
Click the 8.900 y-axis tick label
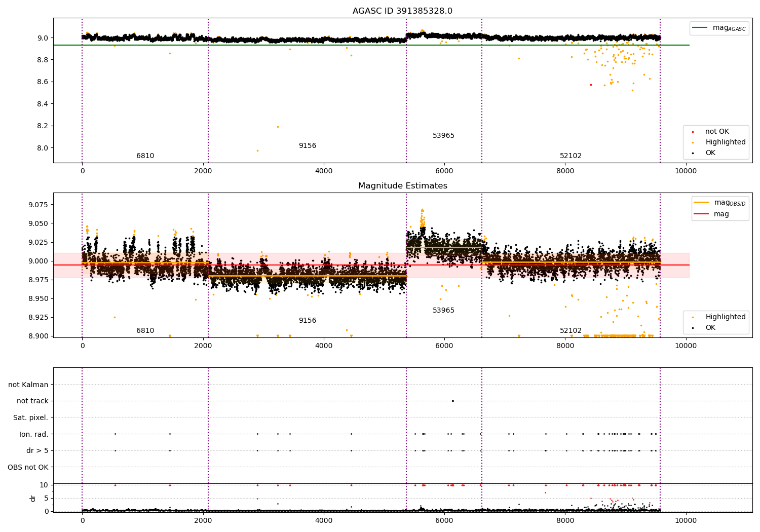pos(38,336)
